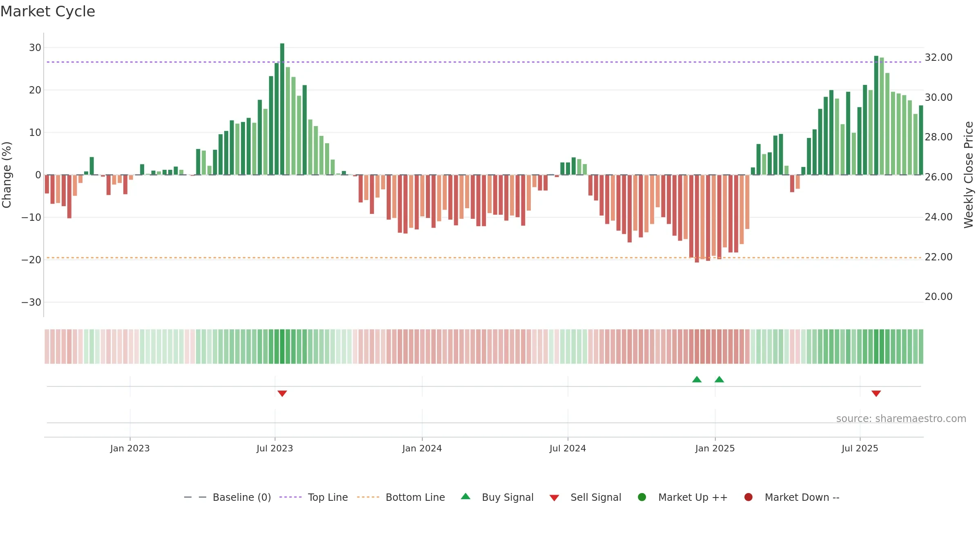The height and width of the screenshot is (551, 980).
Task: Click the Jan 2023 axis label
Action: [x=130, y=448]
